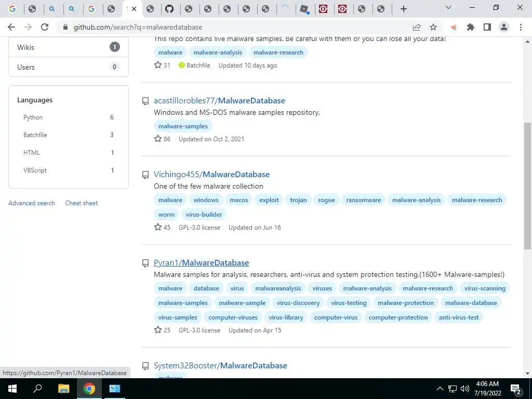The width and height of the screenshot is (532, 399).
Task: Click star icon for Pyran1 repo
Action: click(x=158, y=329)
